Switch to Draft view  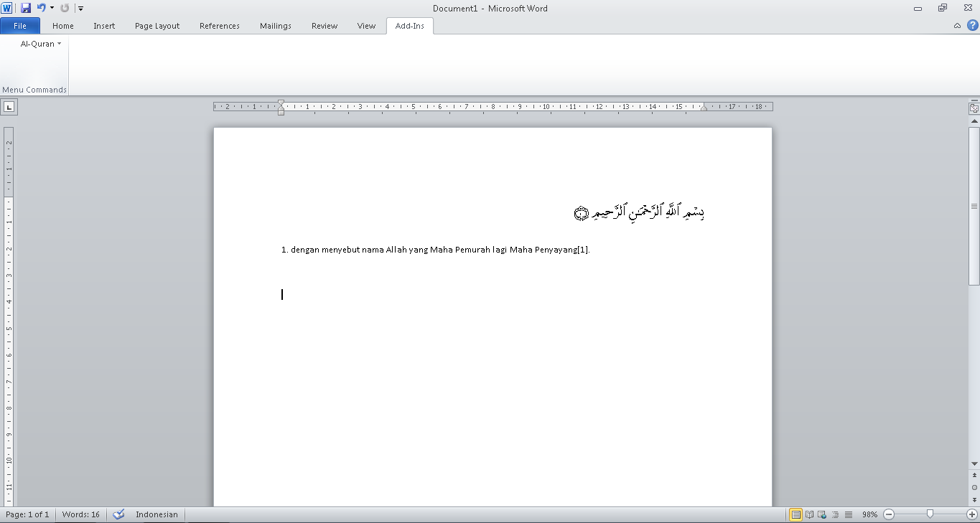click(849, 514)
